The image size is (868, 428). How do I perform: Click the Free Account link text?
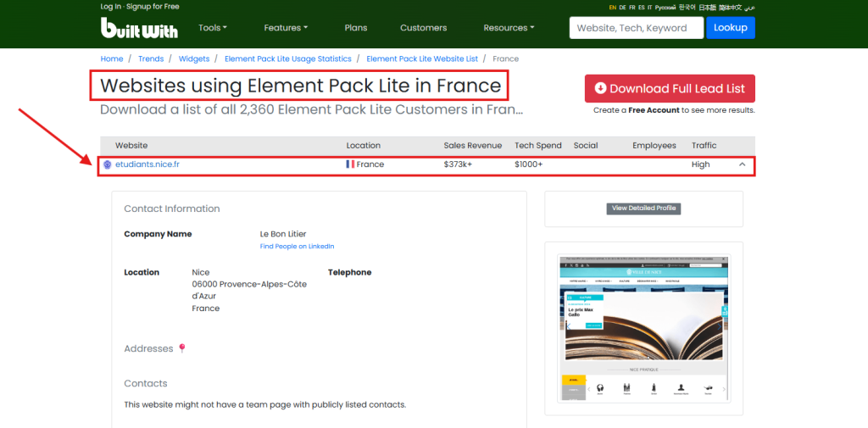click(x=654, y=110)
